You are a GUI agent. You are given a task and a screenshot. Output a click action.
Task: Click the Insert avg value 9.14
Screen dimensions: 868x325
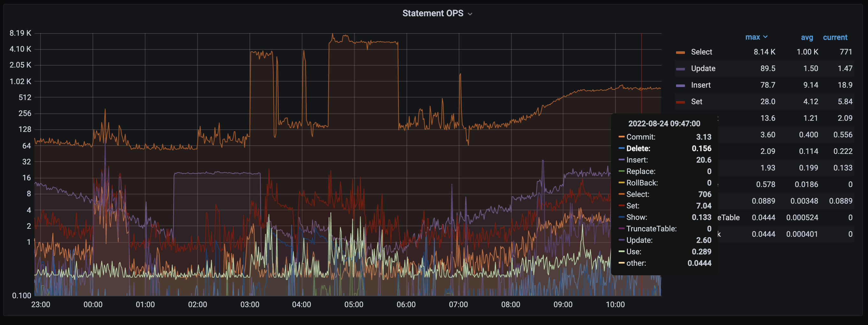[810, 85]
